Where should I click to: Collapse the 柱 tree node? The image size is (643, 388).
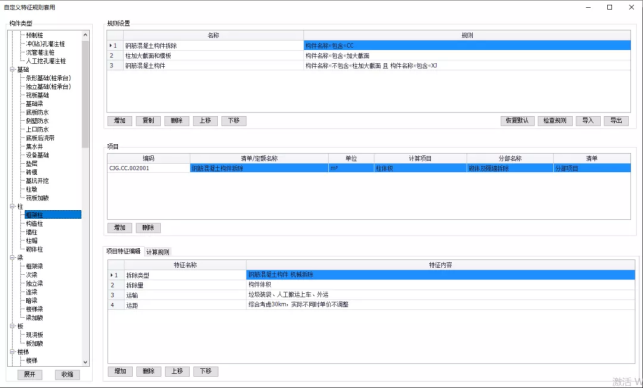pos(12,206)
